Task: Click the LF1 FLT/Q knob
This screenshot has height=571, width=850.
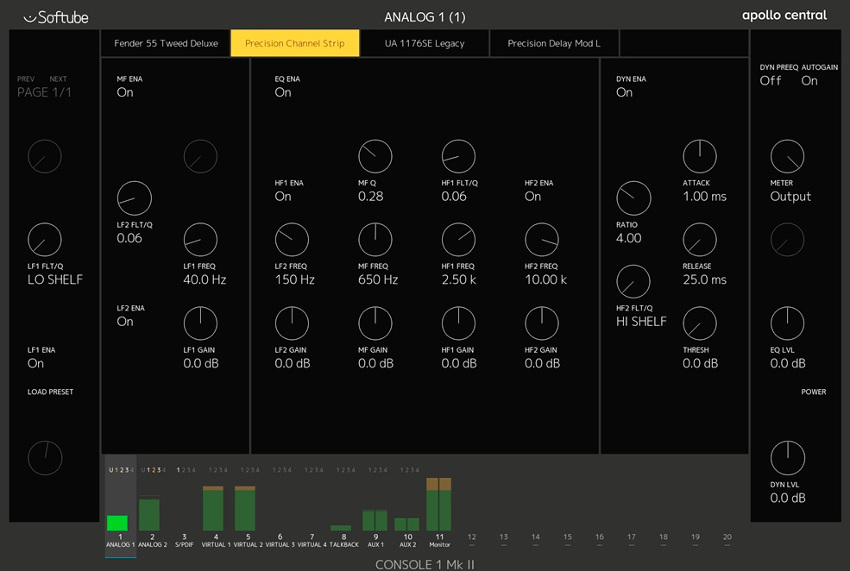Action: 44,240
